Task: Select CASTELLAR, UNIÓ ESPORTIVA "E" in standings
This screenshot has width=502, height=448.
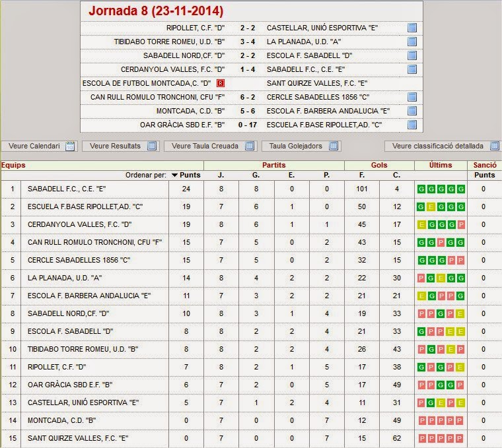Action: pos(83,402)
